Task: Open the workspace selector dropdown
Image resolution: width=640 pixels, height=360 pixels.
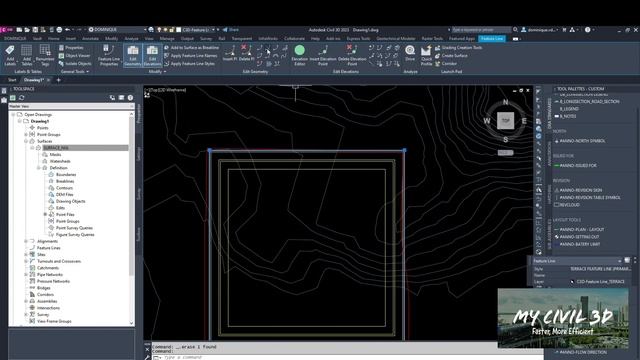Action: 117,30
